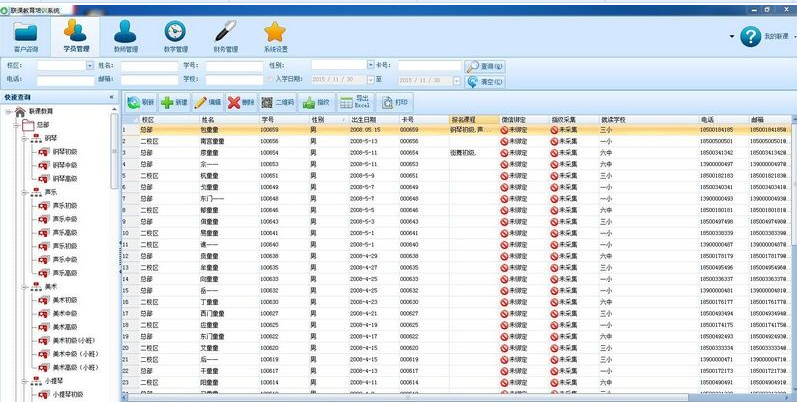Click the 指纹 fingerprint button

[316, 103]
